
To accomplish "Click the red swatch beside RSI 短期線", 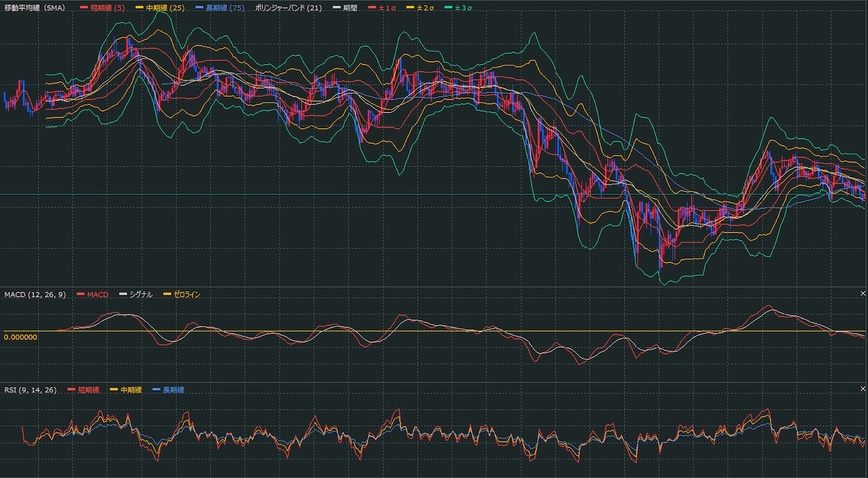I will pos(70,390).
